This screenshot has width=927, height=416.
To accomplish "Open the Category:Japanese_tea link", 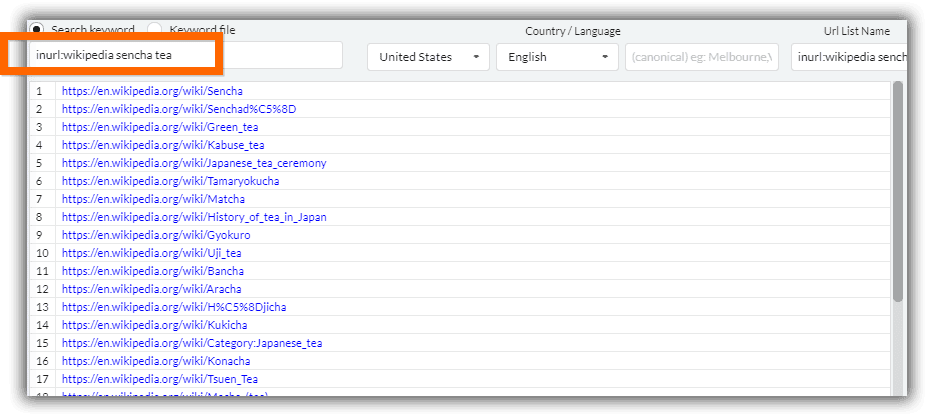I will point(192,343).
